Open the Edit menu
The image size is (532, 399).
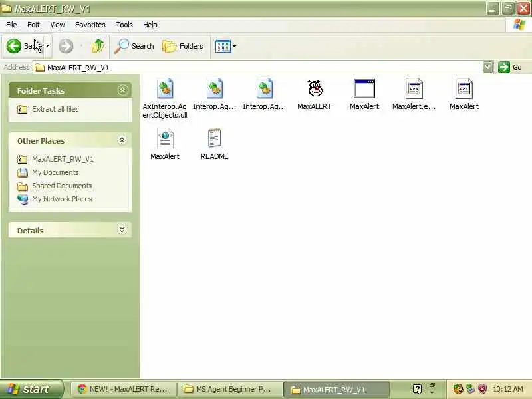click(x=33, y=25)
